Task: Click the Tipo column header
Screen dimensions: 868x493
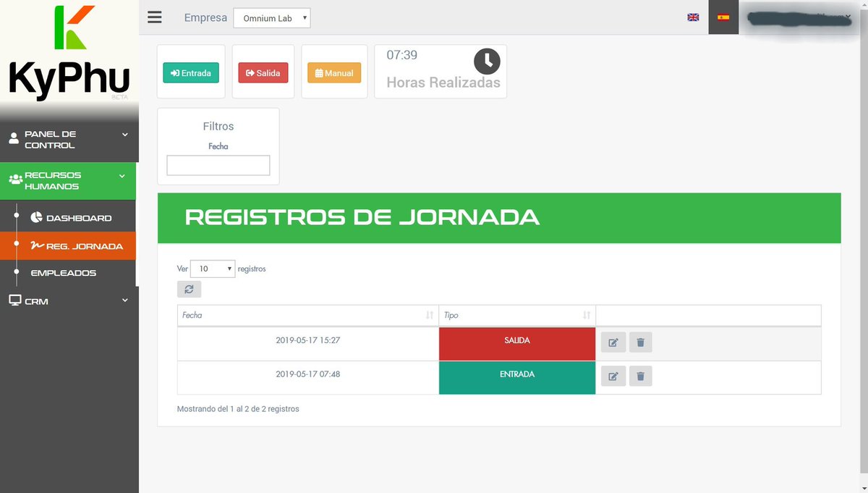Action: click(517, 315)
